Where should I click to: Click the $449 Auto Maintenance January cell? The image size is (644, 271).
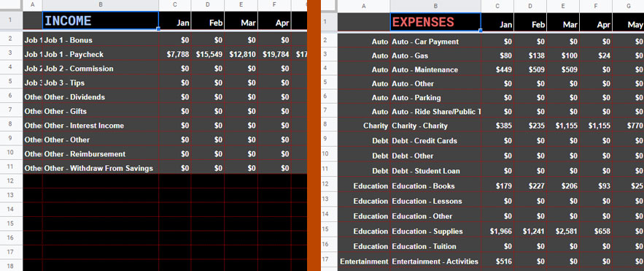[497, 69]
